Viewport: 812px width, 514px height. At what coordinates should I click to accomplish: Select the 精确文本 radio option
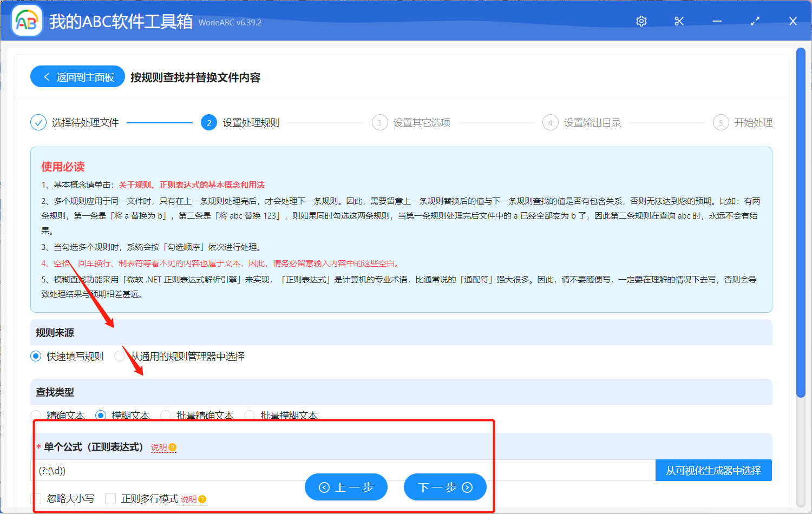(36, 415)
